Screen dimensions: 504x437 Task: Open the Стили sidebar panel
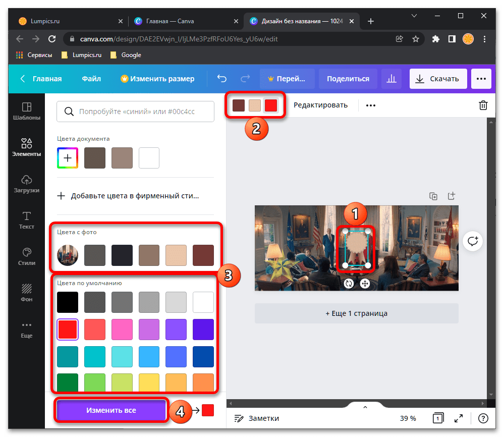click(x=27, y=257)
